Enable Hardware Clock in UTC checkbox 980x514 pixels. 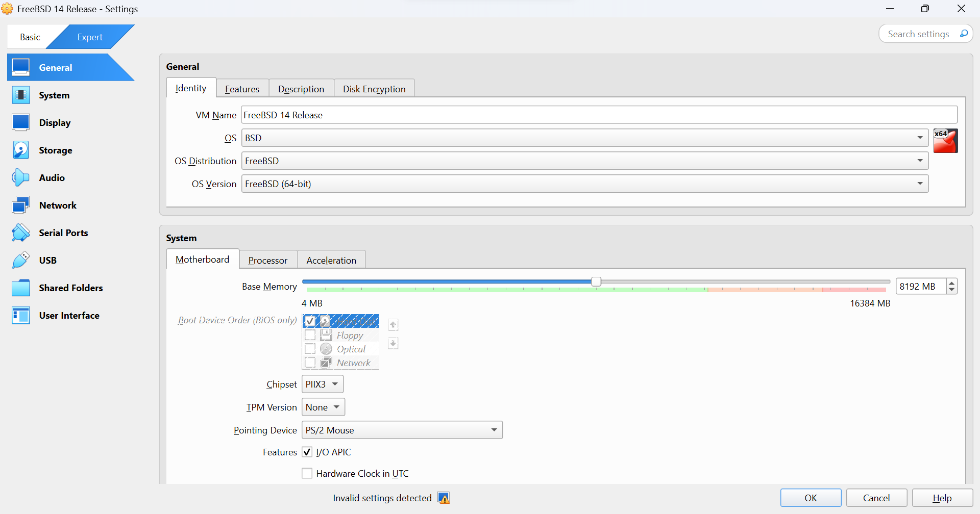pyautogui.click(x=307, y=474)
